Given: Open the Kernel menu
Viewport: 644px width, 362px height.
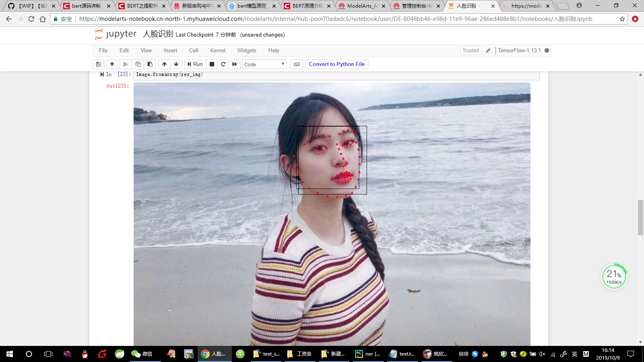Looking at the screenshot, I should [218, 50].
